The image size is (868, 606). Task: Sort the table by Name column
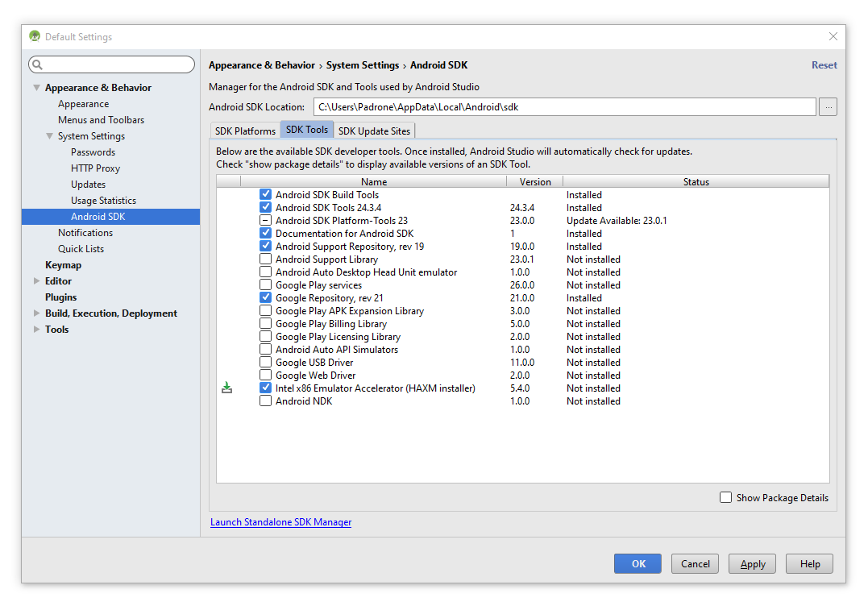(x=374, y=181)
